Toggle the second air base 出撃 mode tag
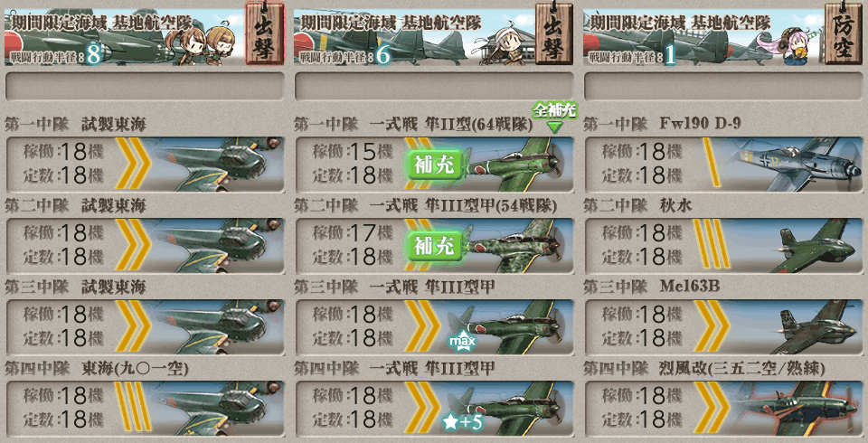This screenshot has width=868, height=443. pyautogui.click(x=554, y=33)
